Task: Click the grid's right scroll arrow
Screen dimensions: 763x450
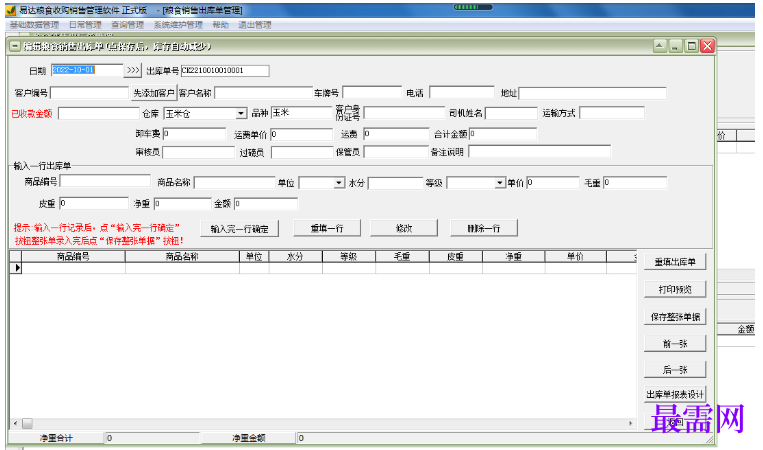Action: [631, 423]
